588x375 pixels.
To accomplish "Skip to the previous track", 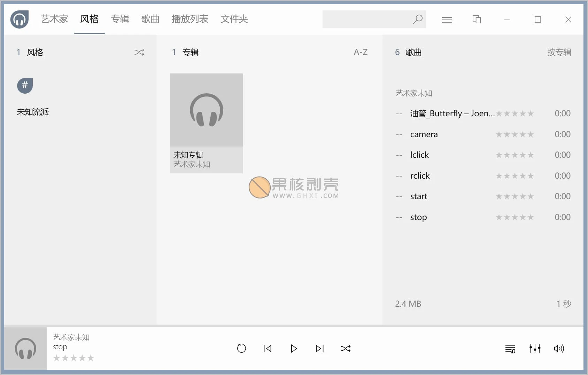I will (268, 349).
